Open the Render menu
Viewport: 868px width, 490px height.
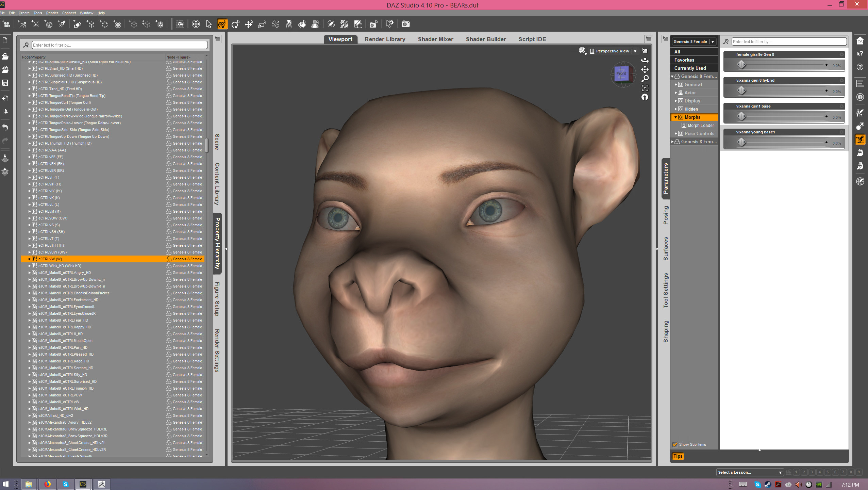(52, 13)
